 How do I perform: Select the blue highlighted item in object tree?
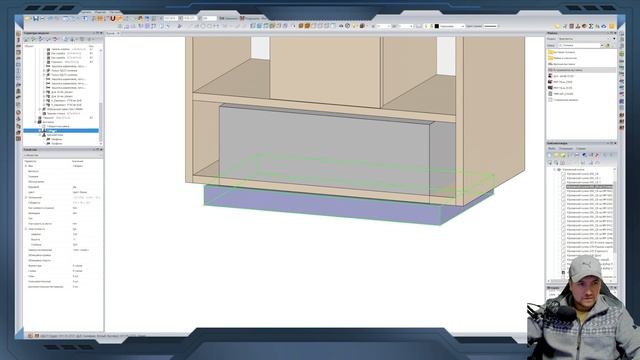(x=61, y=131)
